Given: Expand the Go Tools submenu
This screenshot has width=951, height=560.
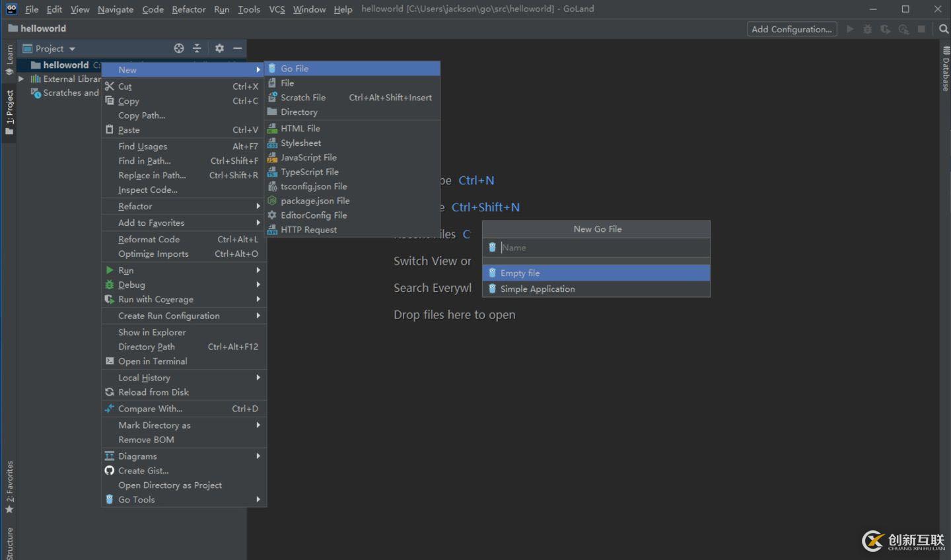Looking at the screenshot, I should pyautogui.click(x=184, y=500).
